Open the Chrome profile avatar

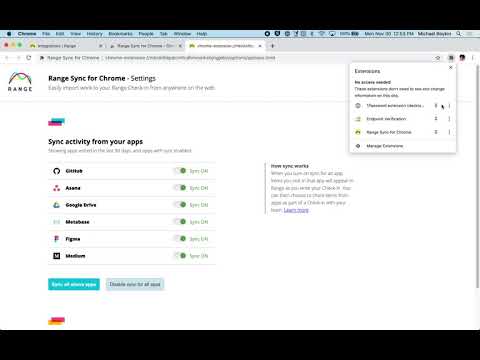coord(462,58)
